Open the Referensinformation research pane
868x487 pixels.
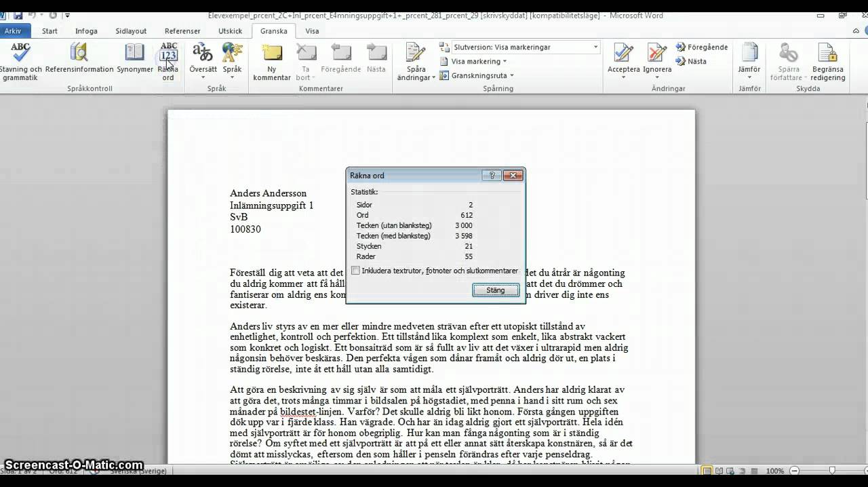[x=79, y=58]
